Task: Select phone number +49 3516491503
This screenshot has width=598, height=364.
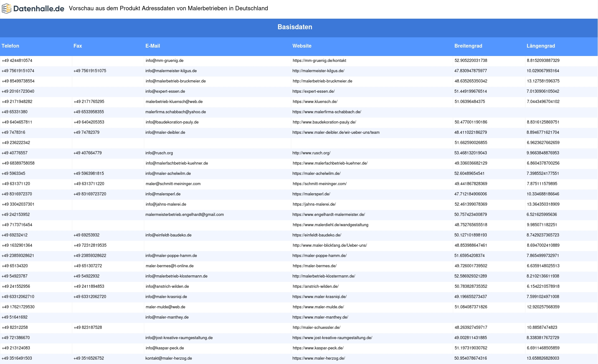Action: click(17, 358)
